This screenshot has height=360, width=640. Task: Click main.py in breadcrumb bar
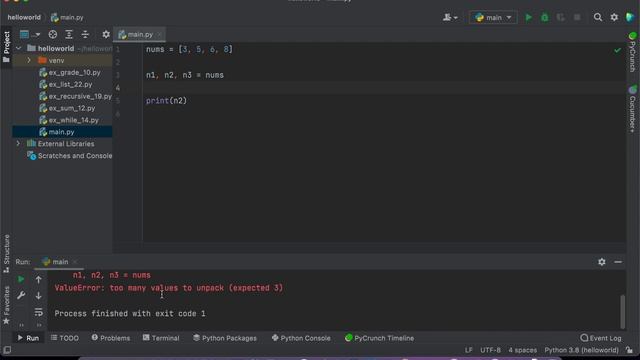click(x=67, y=18)
